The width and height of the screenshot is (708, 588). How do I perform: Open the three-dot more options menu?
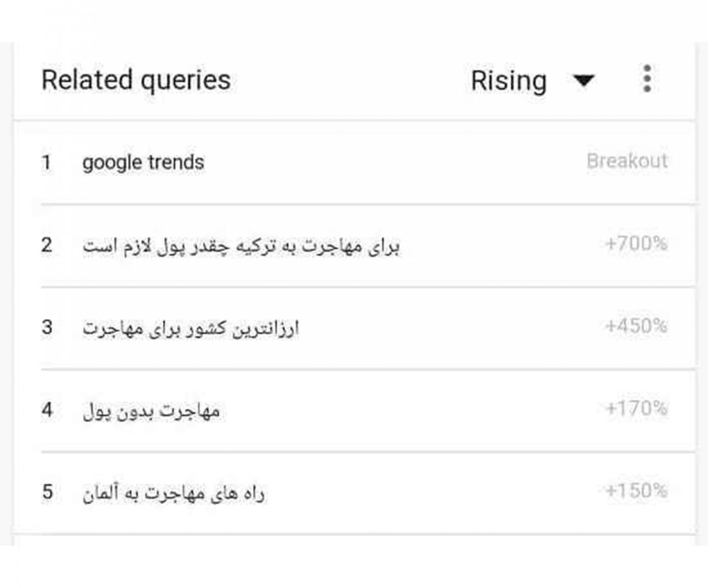[x=646, y=79]
